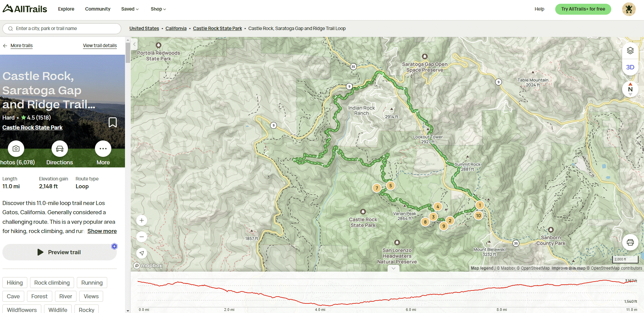644x313 pixels.
Task: Click Try AllTrails+ for free button
Action: [583, 9]
